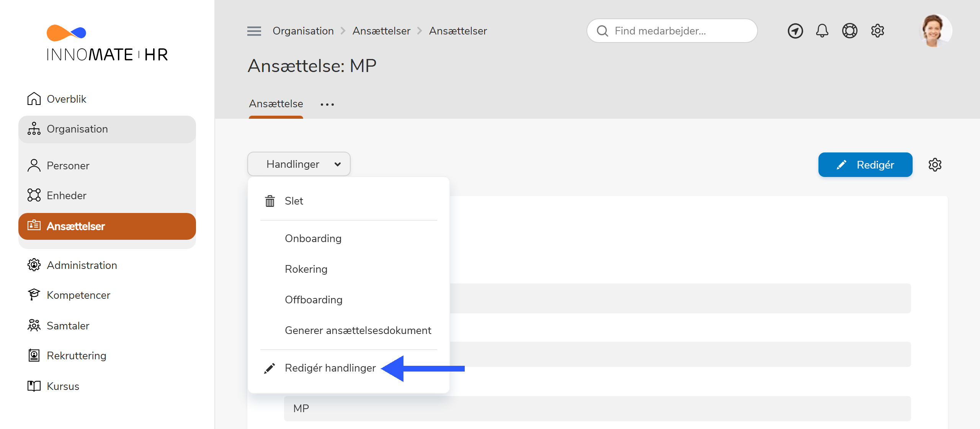Toggle the hamburger menu beside Organisation
The image size is (980, 429).
click(x=254, y=31)
